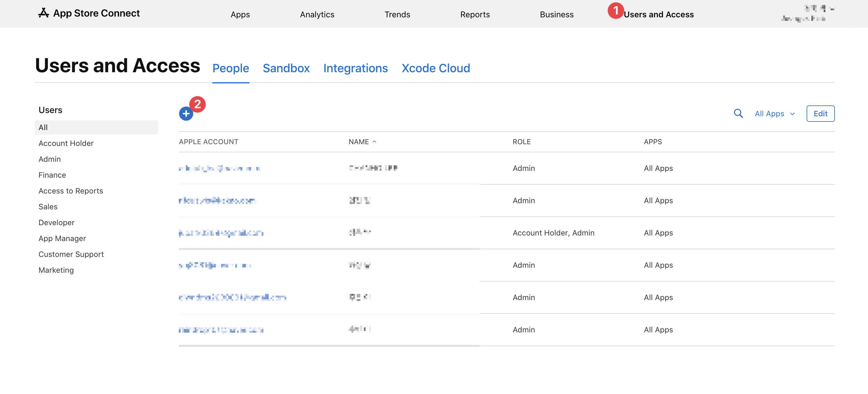
Task: Filter users by Developer role
Action: pos(56,223)
